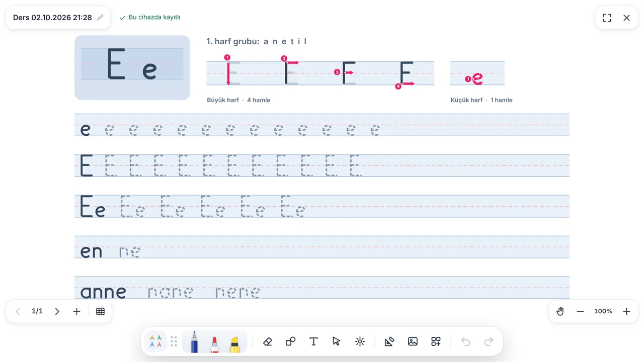Go to the next page
The width and height of the screenshot is (644, 362).
pyautogui.click(x=57, y=311)
